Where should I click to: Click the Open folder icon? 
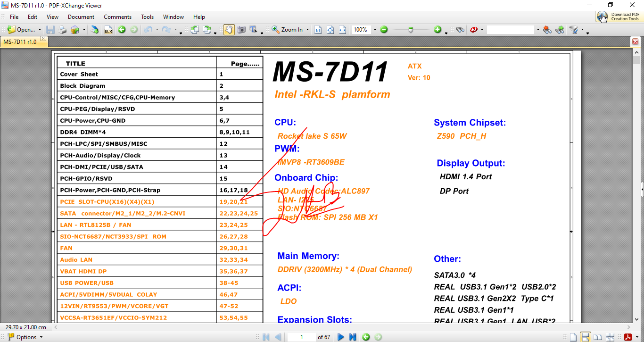click(12, 29)
